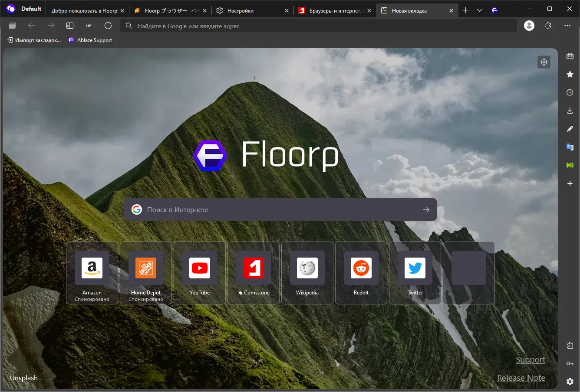Screen dimensions: 580x392
Task: Open the history clock panel in the sidebar
Action: pos(570,92)
